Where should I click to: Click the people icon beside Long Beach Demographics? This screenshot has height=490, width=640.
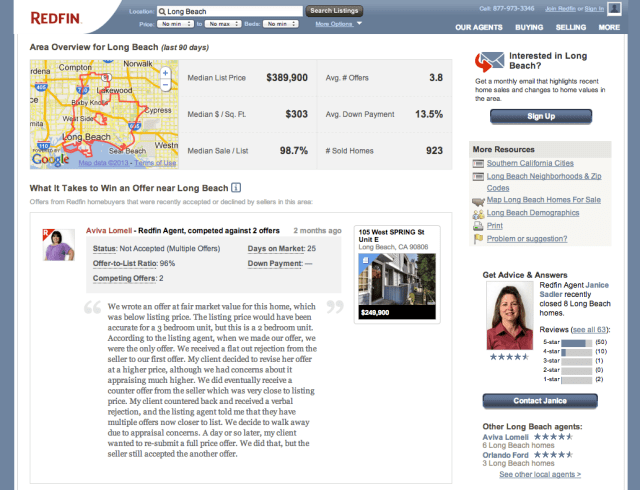coord(478,214)
